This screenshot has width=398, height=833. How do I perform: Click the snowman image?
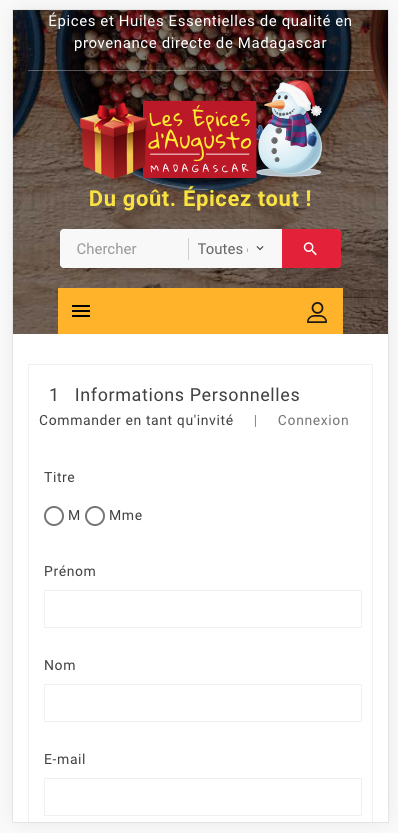290,130
